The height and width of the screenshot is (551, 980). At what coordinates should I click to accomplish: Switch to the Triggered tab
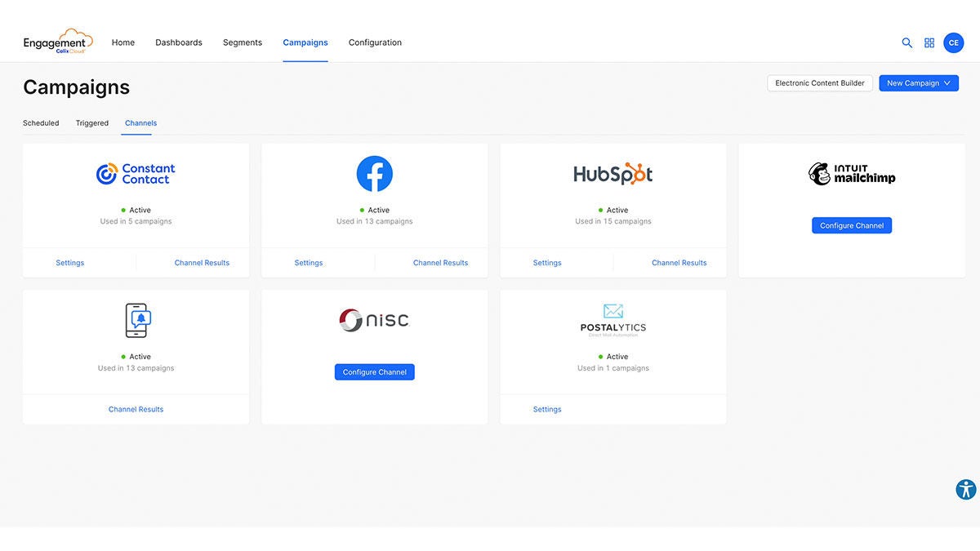coord(91,122)
